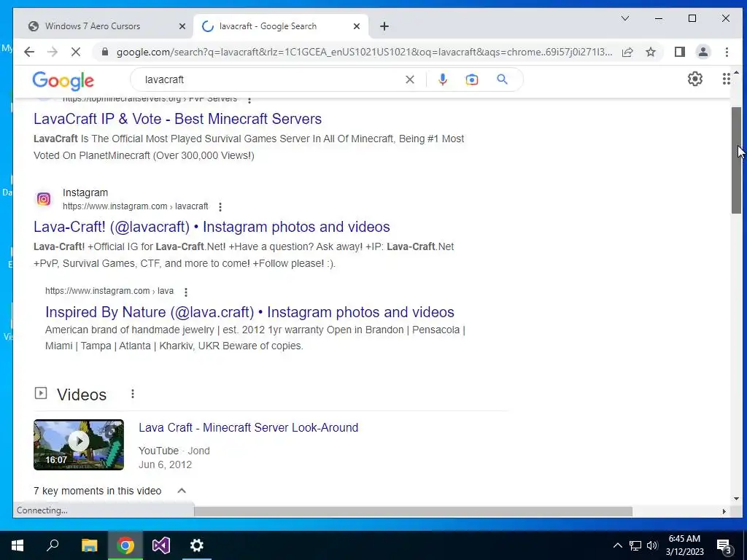The width and height of the screenshot is (747, 560).
Task: Close the lavacraft Google Search tab
Action: coord(356,27)
